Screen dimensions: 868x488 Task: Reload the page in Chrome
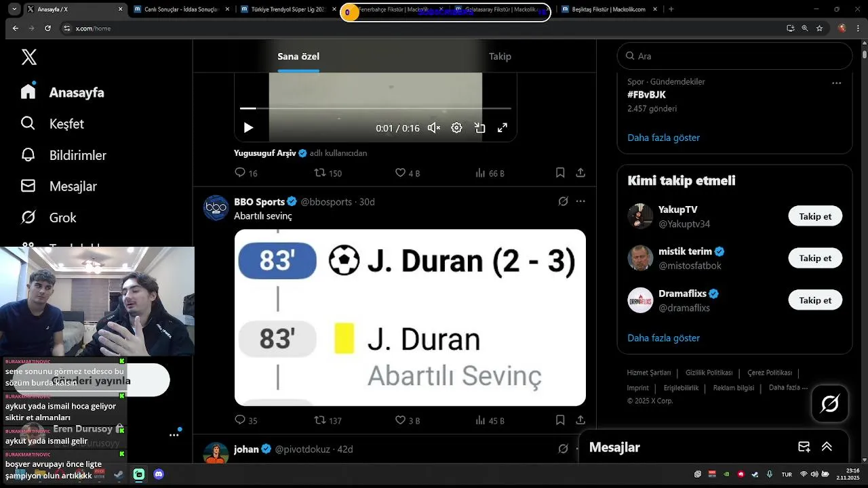click(x=47, y=28)
